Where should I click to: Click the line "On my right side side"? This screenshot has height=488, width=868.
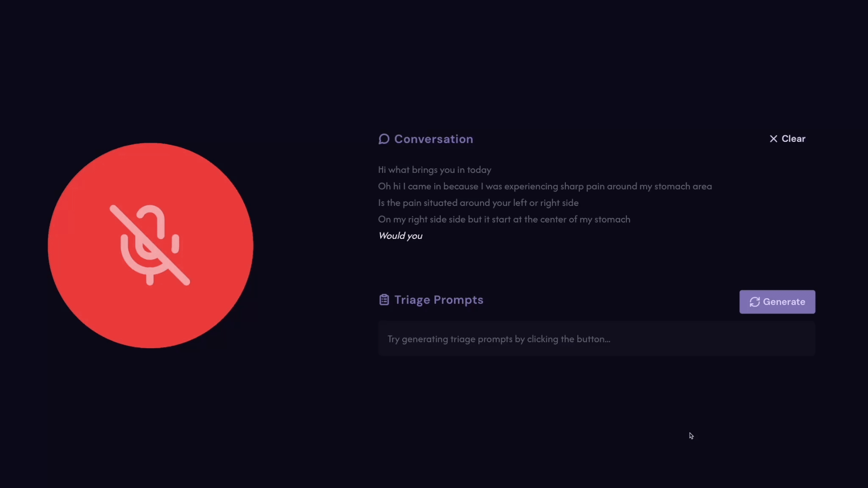504,219
